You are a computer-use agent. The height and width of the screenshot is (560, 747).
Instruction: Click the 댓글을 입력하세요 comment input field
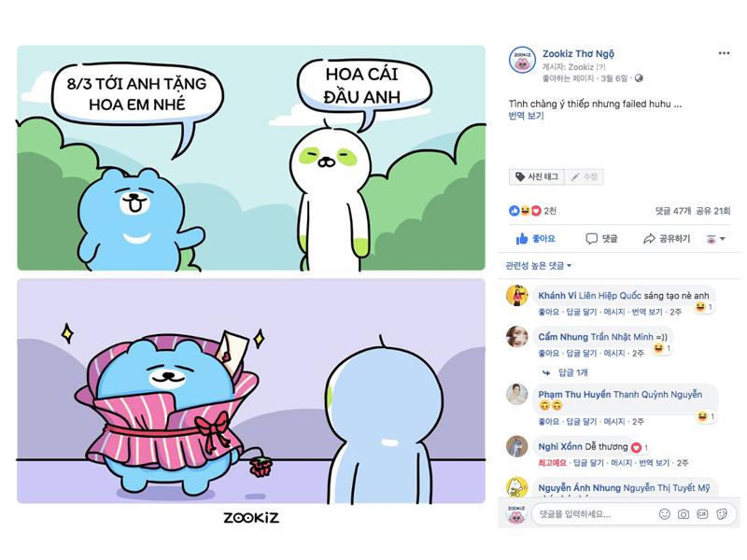[596, 514]
